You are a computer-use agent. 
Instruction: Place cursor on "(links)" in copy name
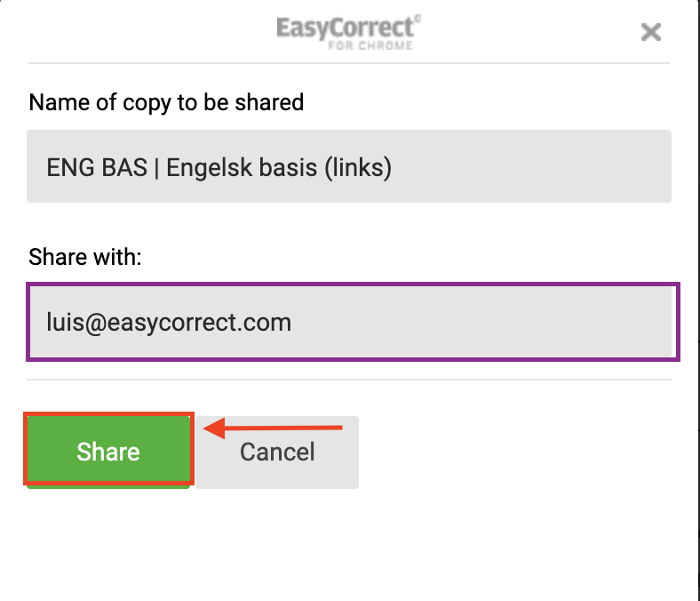tap(358, 167)
